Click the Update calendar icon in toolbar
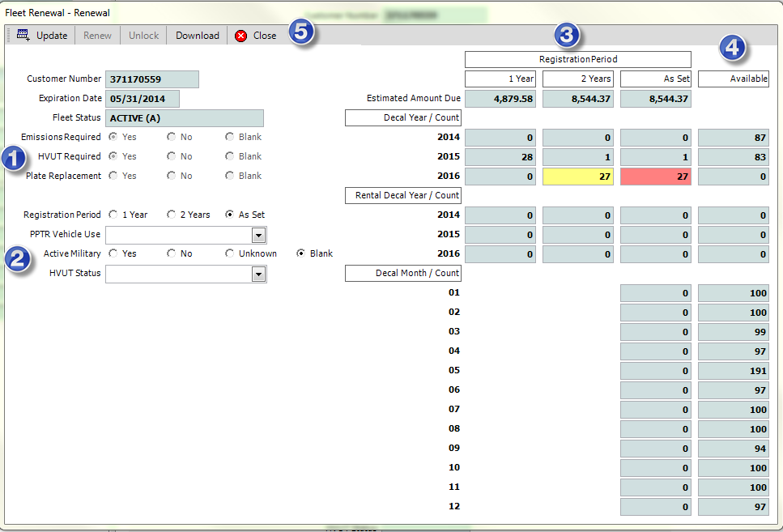The width and height of the screenshot is (783, 532). click(x=23, y=36)
